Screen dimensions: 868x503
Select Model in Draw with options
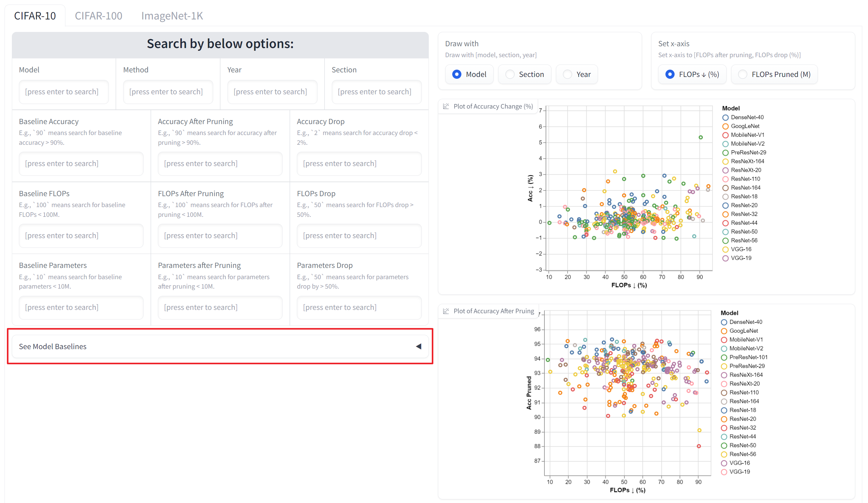coord(469,74)
